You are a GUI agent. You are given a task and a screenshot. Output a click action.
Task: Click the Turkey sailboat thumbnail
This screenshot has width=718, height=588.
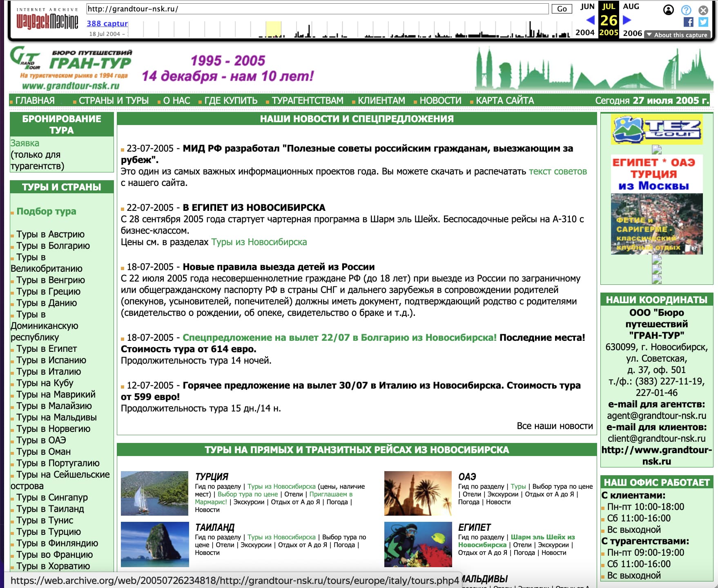tap(155, 493)
